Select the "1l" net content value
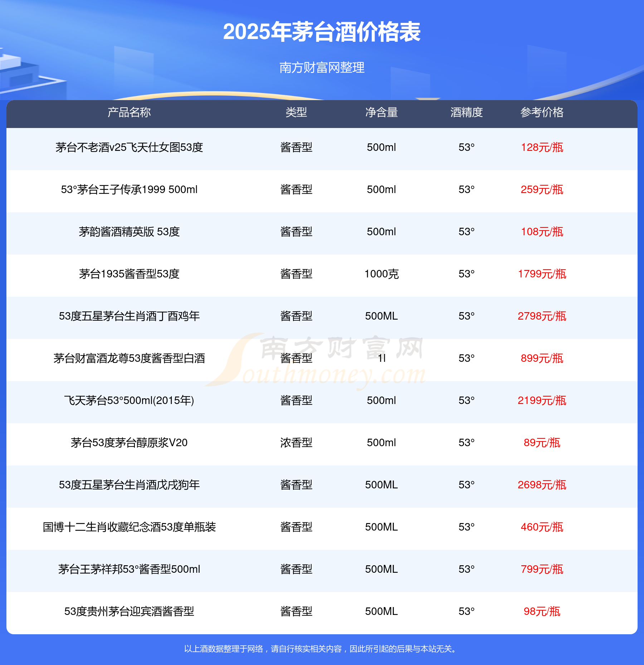This screenshot has width=644, height=665. 382,358
